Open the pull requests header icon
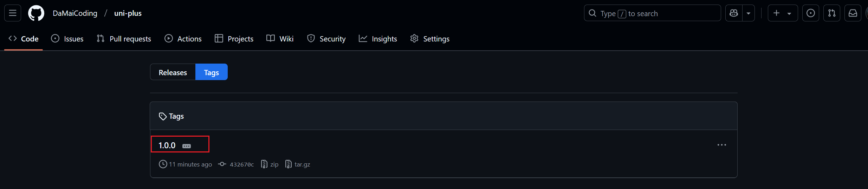The height and width of the screenshot is (189, 868). [831, 13]
